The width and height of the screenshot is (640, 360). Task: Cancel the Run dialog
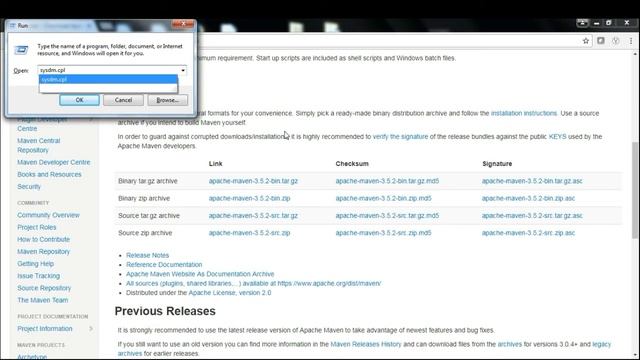click(x=123, y=100)
